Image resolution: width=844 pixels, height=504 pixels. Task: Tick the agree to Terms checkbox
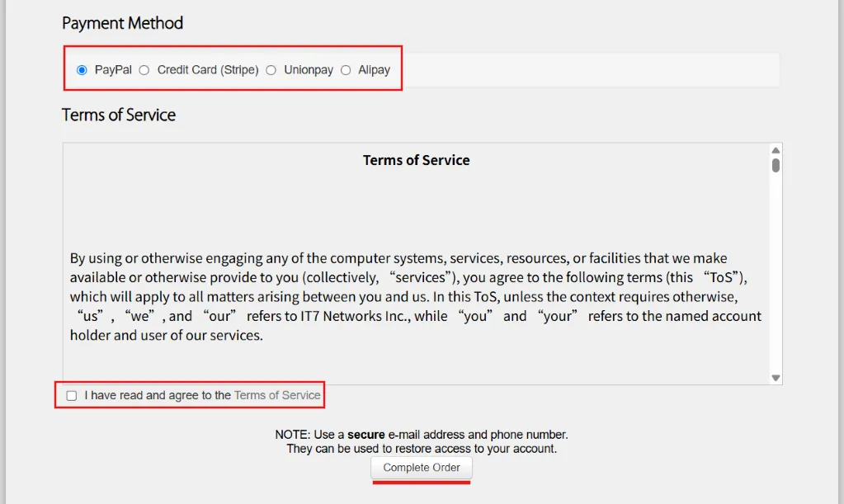(x=72, y=396)
